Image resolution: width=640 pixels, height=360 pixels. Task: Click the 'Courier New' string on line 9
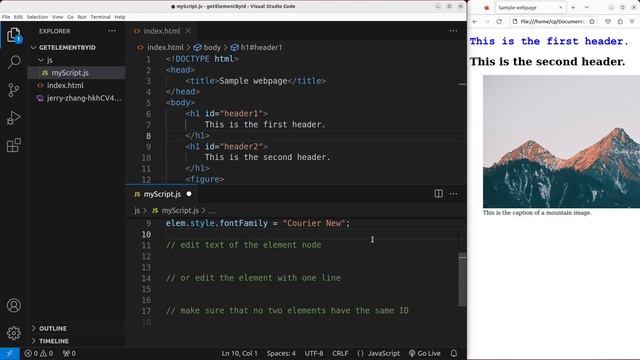pyautogui.click(x=314, y=223)
